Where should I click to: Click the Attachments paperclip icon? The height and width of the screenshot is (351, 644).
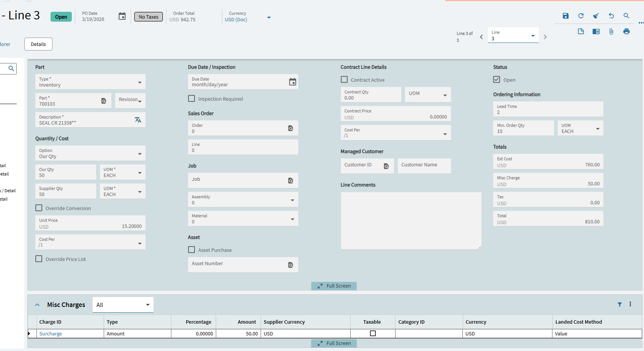pos(611,32)
